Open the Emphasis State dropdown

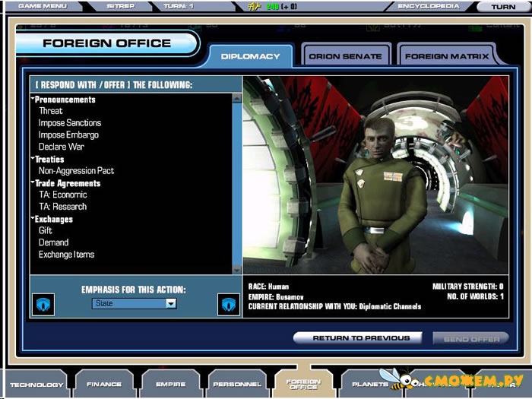[x=135, y=303]
